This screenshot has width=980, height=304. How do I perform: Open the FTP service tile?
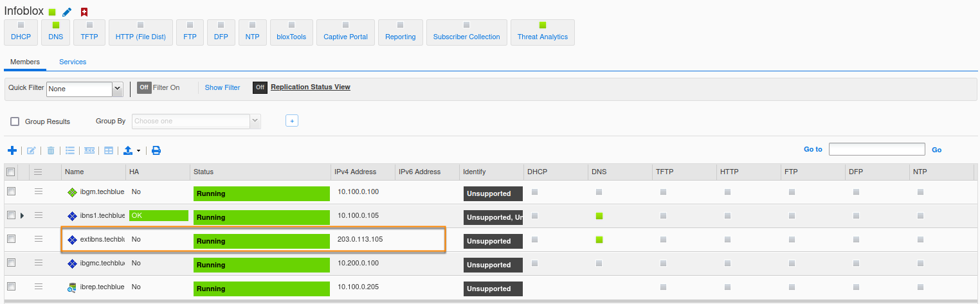pos(190,32)
